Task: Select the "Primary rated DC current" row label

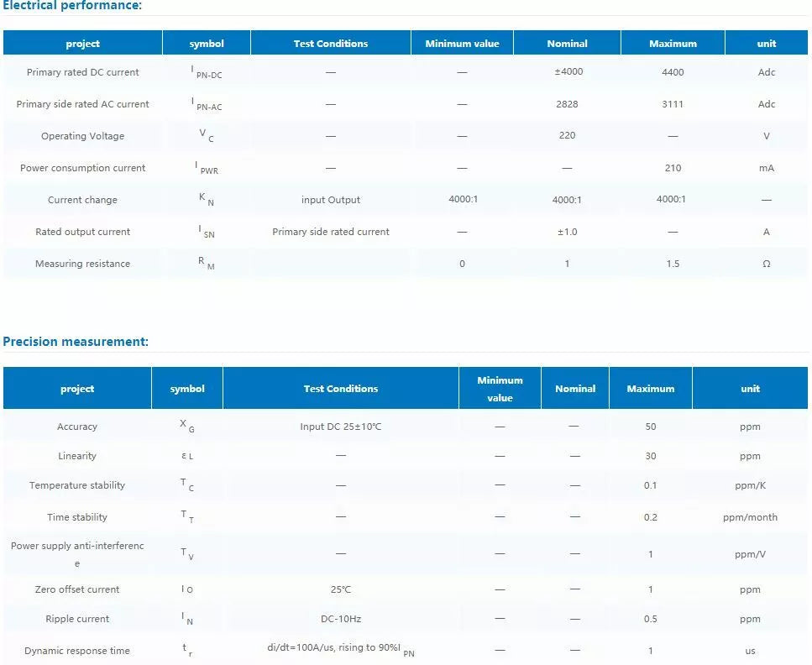Action: [83, 72]
